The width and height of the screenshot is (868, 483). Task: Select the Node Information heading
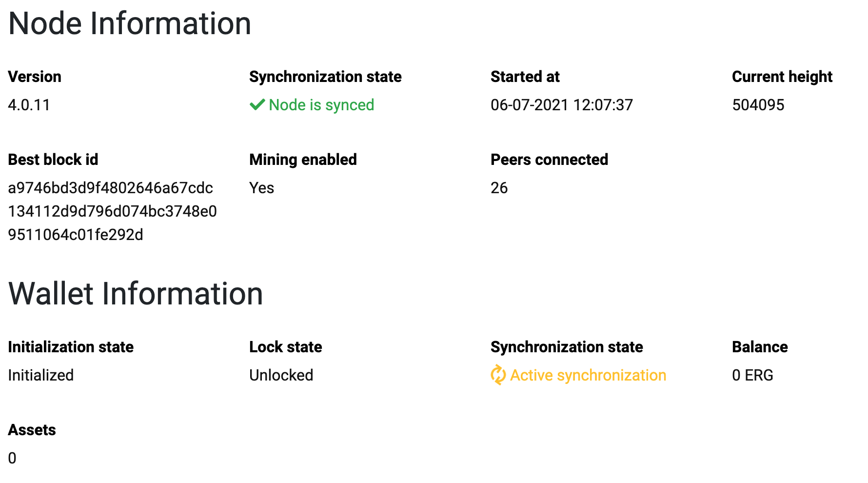point(130,23)
